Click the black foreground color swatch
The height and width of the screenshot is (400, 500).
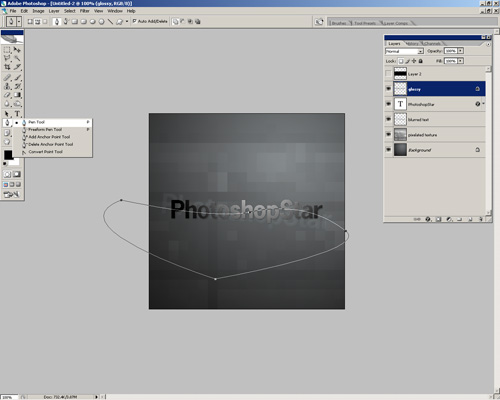(8, 155)
